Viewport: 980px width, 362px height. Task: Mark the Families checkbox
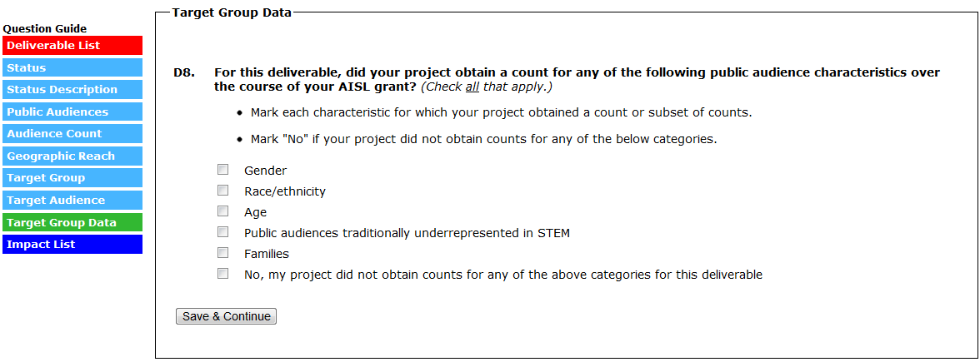(222, 253)
